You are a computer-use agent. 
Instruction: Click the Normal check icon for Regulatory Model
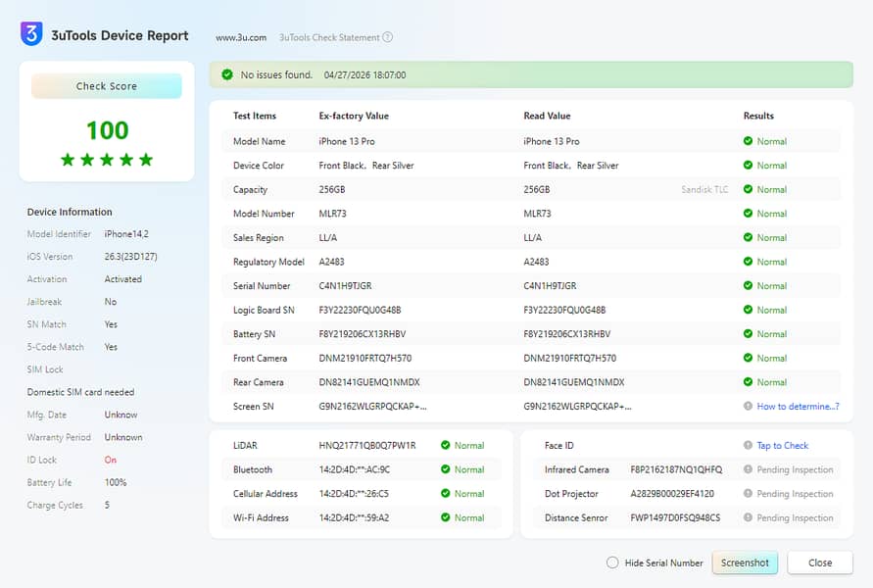pos(748,261)
